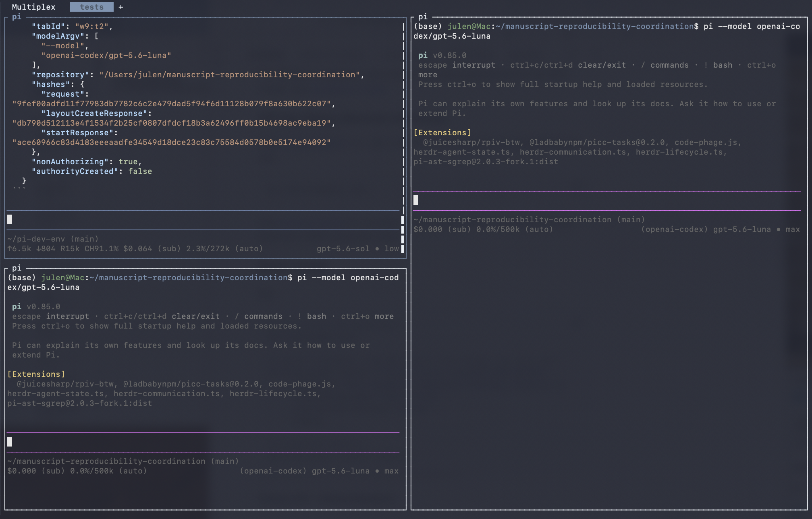Click the "--model" string in the JSON array

click(62, 45)
